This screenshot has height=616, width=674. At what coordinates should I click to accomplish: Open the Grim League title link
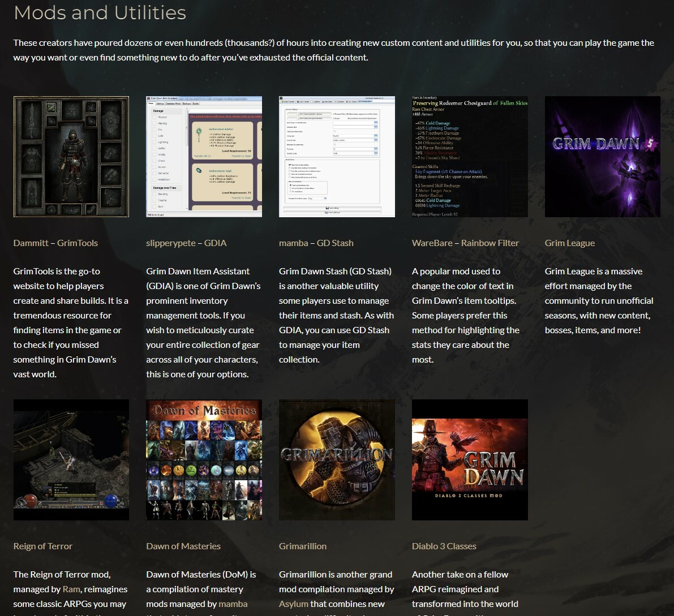[569, 243]
